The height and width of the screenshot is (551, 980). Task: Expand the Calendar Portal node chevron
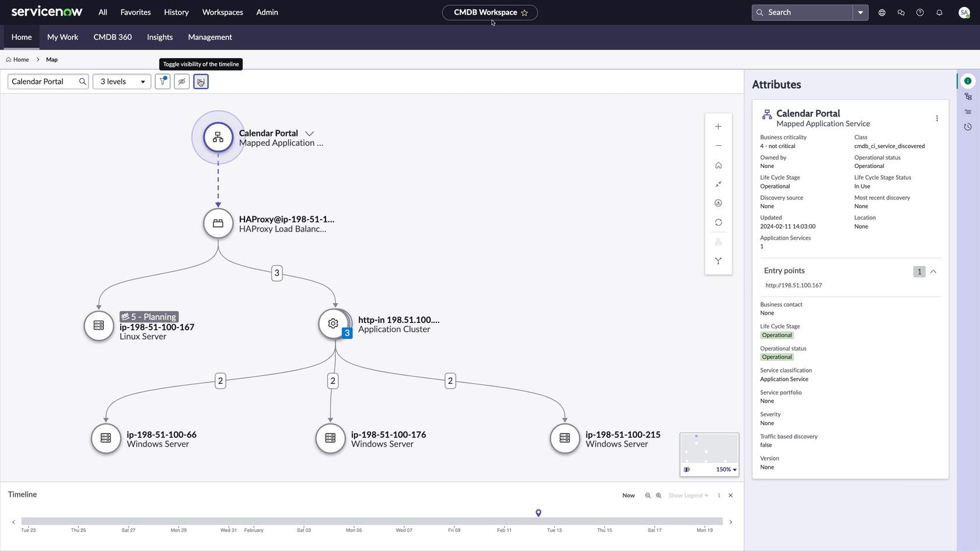(310, 133)
